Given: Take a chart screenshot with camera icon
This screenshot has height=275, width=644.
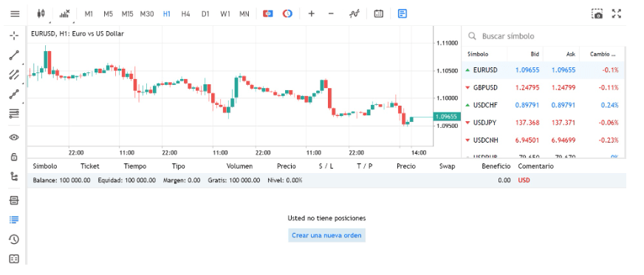Looking at the screenshot, I should [x=597, y=14].
